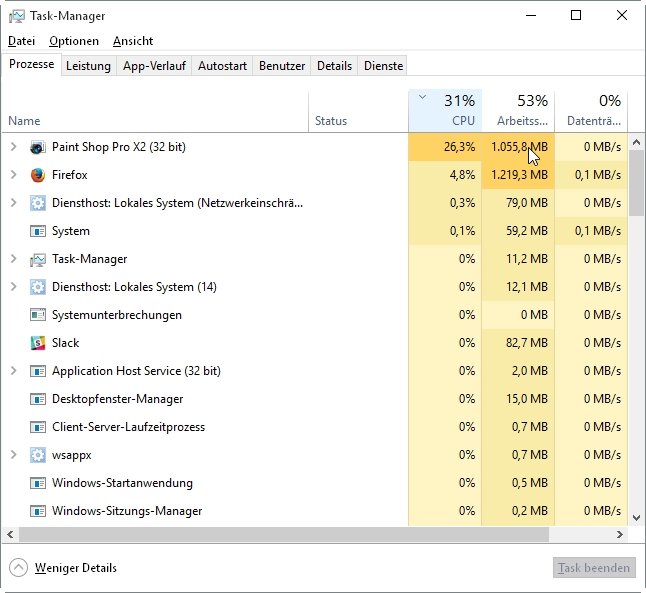Sort by the Status column header
Screen dimensions: 646x593
358,111
